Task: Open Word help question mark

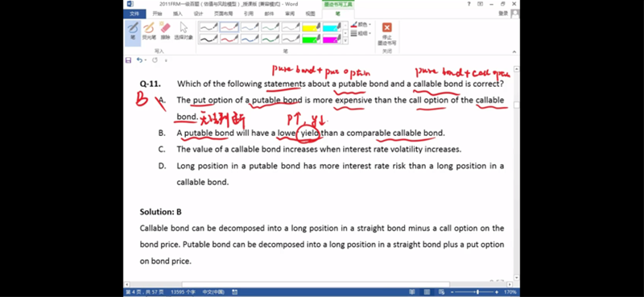Action: click(469, 4)
